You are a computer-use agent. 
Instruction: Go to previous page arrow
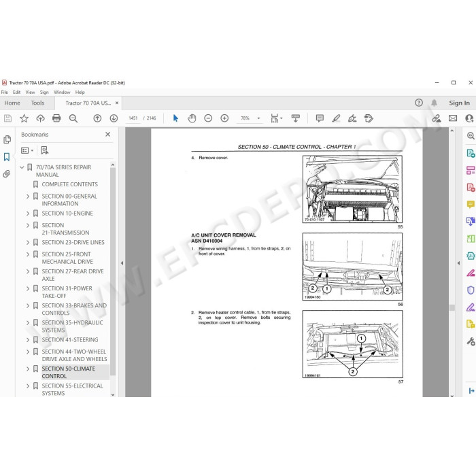point(97,118)
